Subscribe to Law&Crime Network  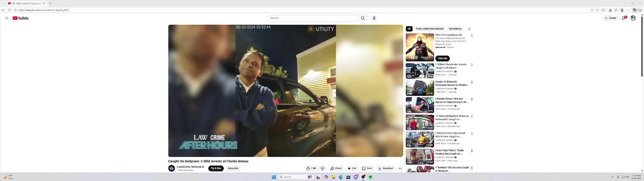coord(233,168)
